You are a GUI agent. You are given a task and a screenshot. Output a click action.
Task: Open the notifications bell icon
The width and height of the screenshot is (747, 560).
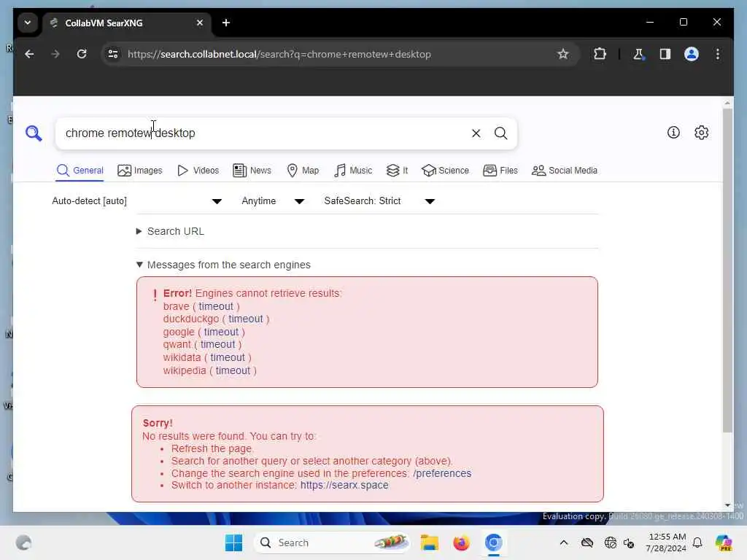click(697, 542)
